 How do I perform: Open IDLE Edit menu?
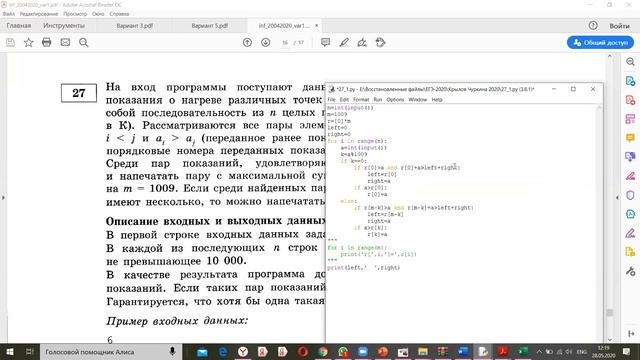tap(344, 100)
